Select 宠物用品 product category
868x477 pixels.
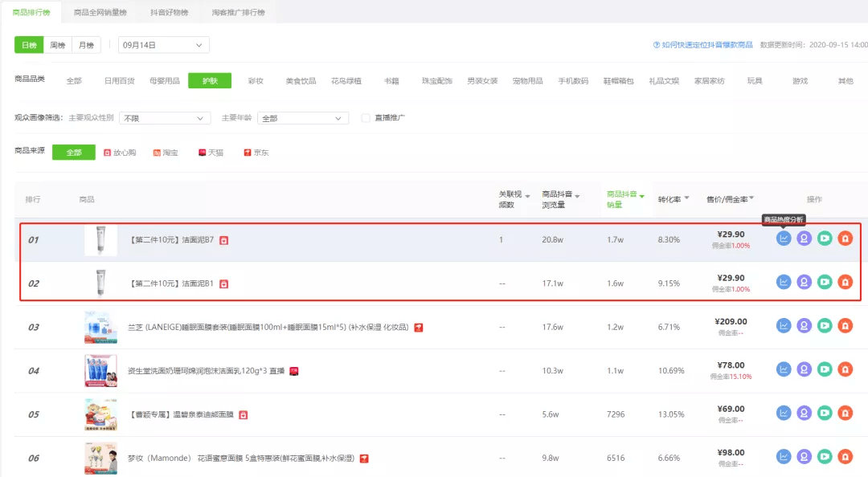coord(527,81)
